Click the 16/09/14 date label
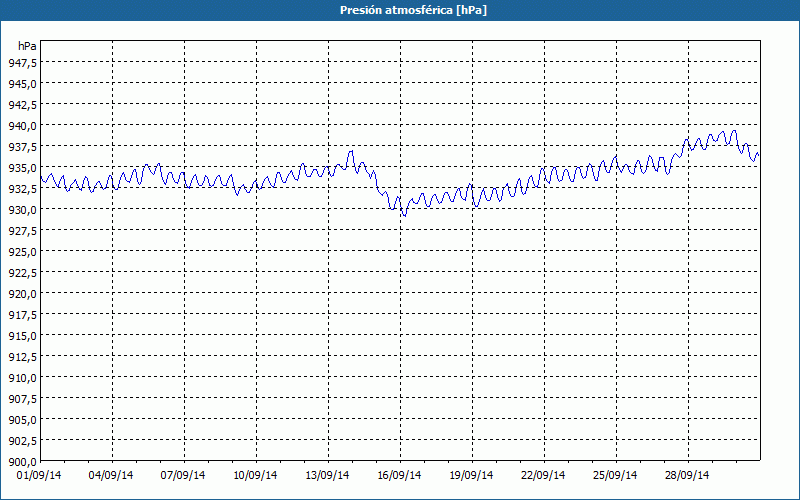Viewport: 800px width, 500px height. (399, 475)
